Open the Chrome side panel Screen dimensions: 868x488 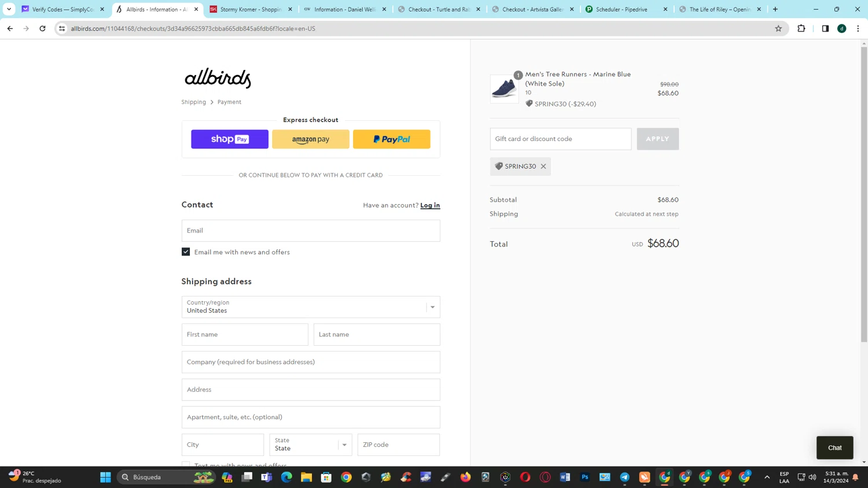[825, 28]
